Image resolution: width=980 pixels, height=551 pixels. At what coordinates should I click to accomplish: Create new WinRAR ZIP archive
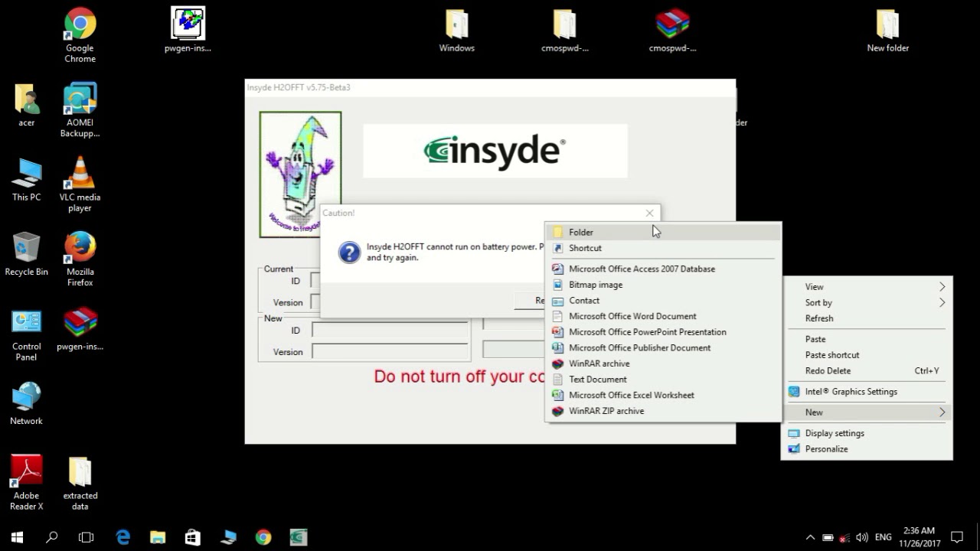click(663, 411)
